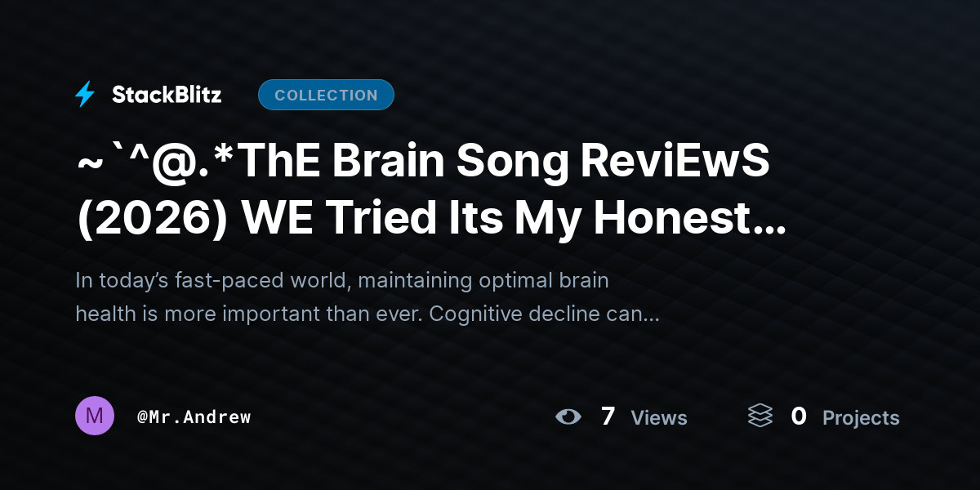The image size is (980, 490).
Task: Click the number 7 views count
Action: [x=608, y=416]
